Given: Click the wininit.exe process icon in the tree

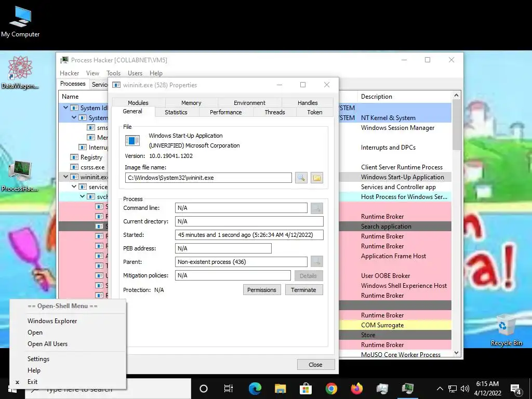Looking at the screenshot, I should 74,177.
